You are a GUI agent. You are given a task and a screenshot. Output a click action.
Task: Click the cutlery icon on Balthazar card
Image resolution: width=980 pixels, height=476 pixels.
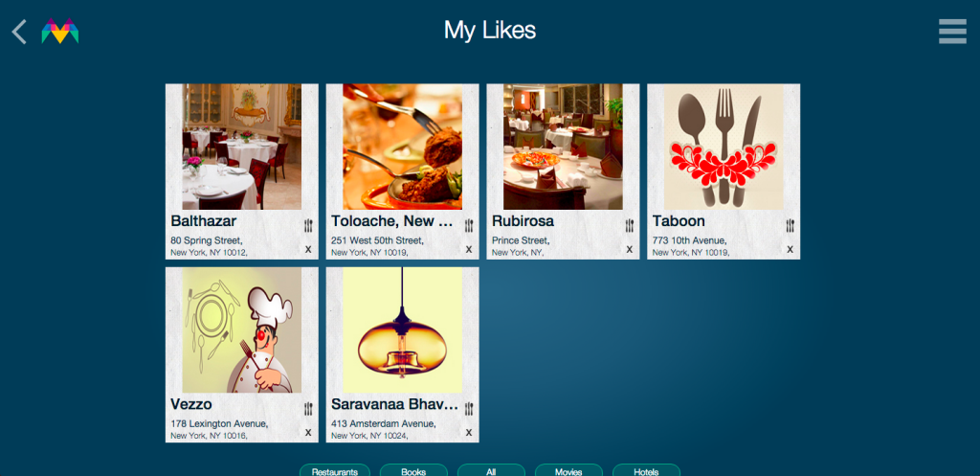308,226
